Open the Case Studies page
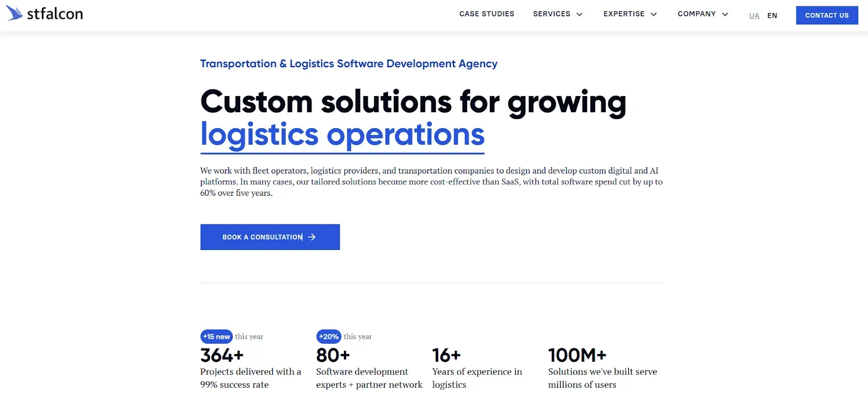 (x=487, y=14)
